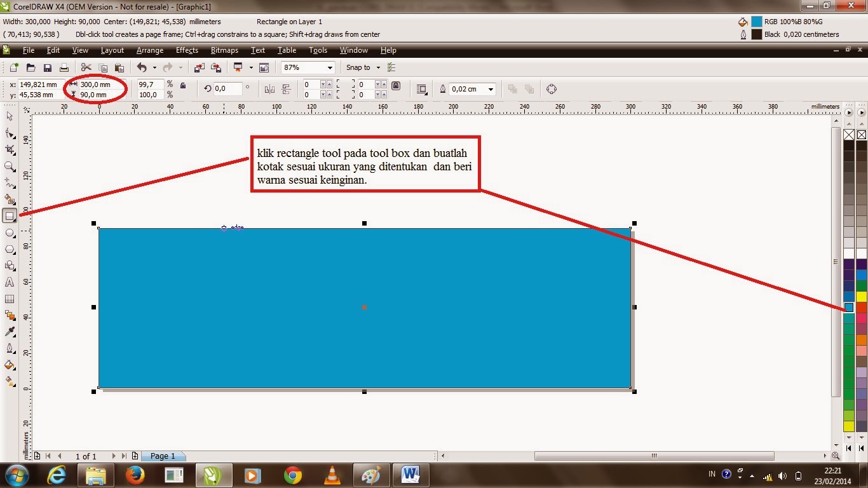Activate the Zoom tool
The width and height of the screenshot is (868, 488).
pos(10,163)
